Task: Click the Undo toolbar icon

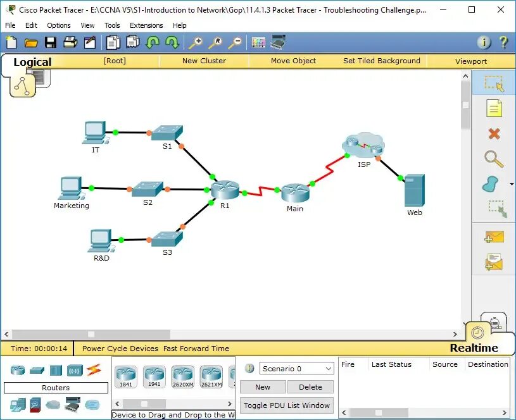Action: tap(153, 42)
